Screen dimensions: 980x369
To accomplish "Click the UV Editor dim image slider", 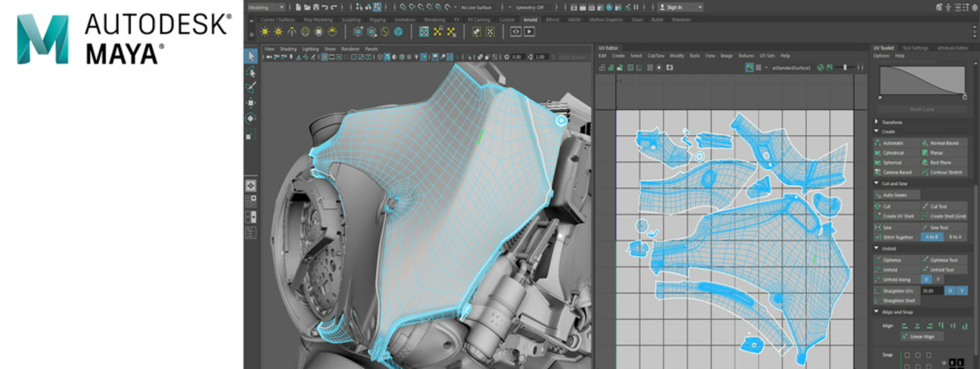I will [846, 67].
